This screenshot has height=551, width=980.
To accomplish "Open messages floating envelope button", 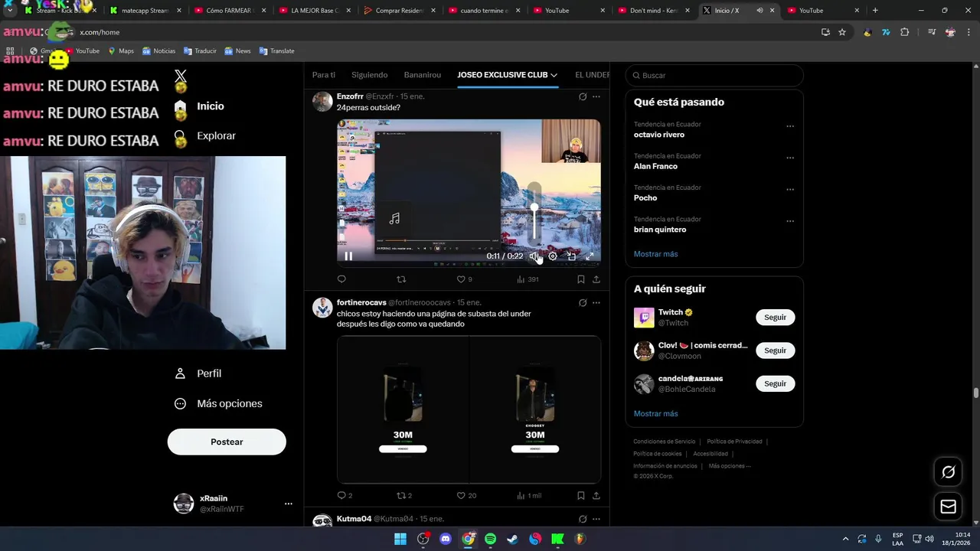I will coord(948,507).
